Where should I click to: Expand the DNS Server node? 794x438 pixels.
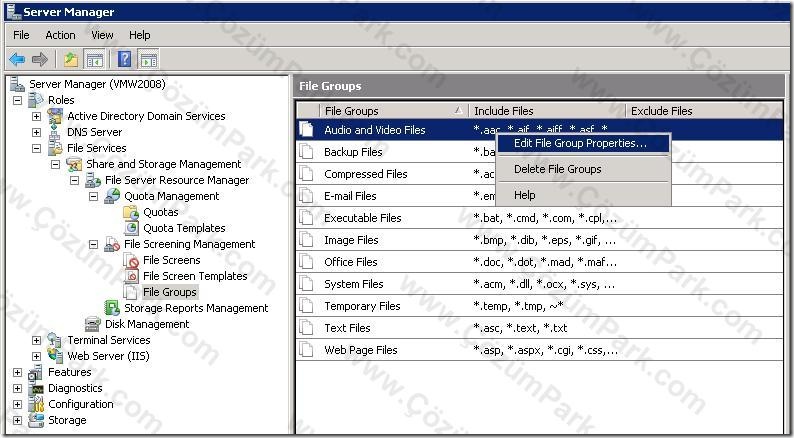click(36, 133)
